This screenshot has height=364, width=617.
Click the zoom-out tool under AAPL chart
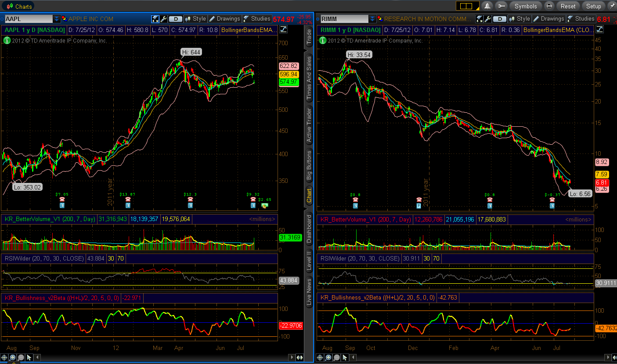click(21, 358)
